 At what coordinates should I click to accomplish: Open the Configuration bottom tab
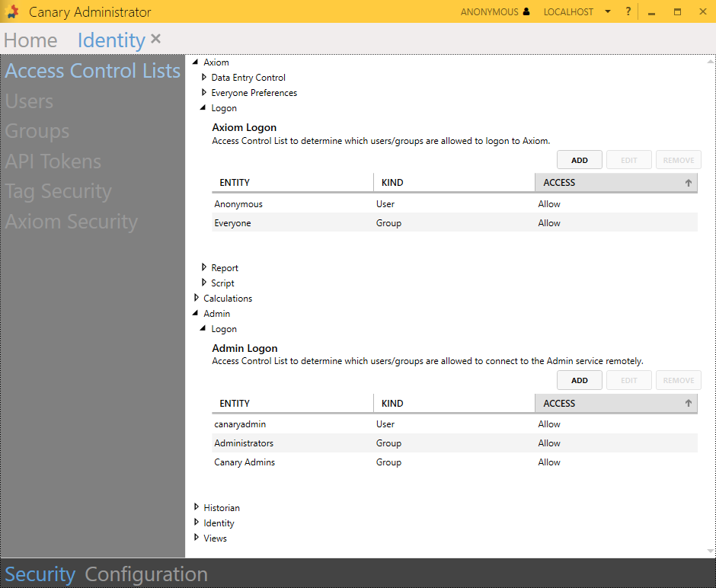[145, 574]
